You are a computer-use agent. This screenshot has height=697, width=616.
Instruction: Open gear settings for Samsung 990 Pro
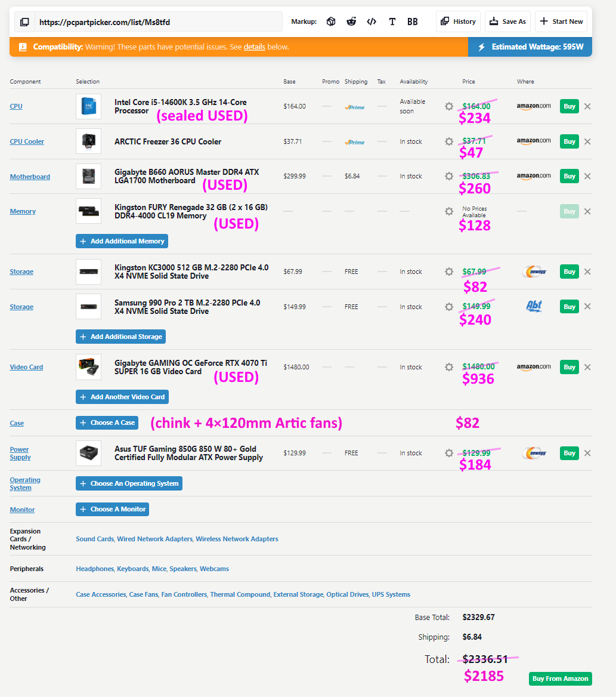(x=449, y=307)
